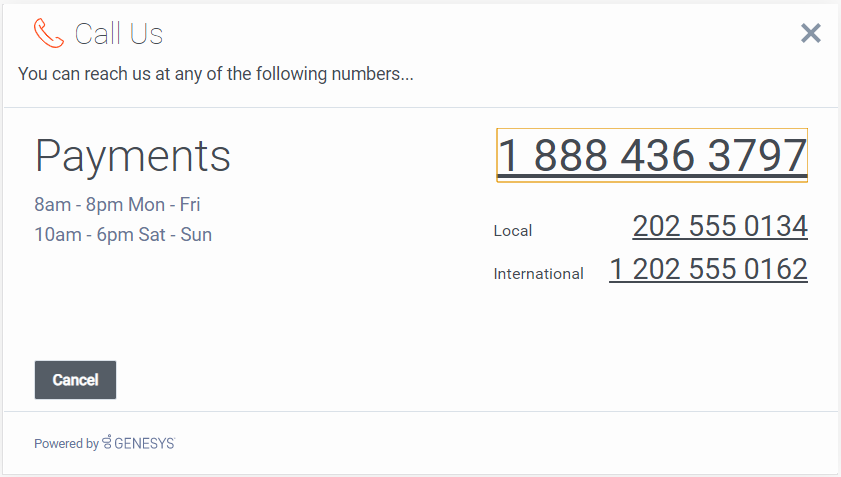Screen dimensions: 841x477
Task: Click the Local label
Action: (x=513, y=231)
